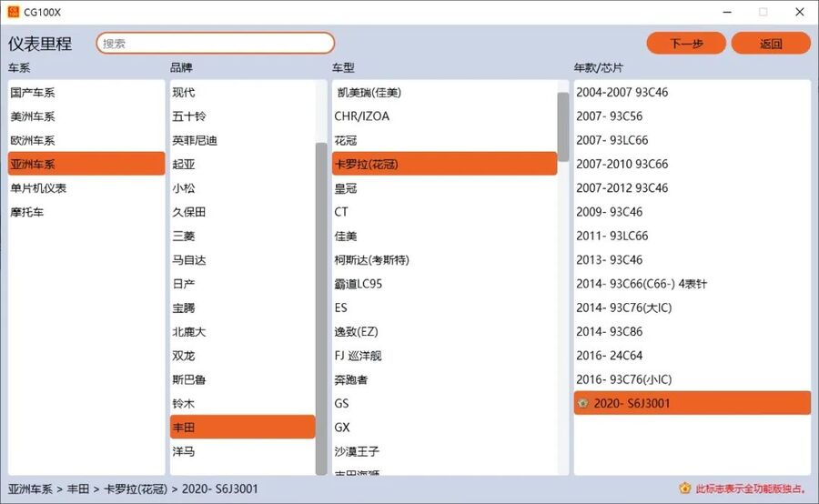Select 国产车系 in the 车系 list
819x504 pixels.
[x=86, y=93]
